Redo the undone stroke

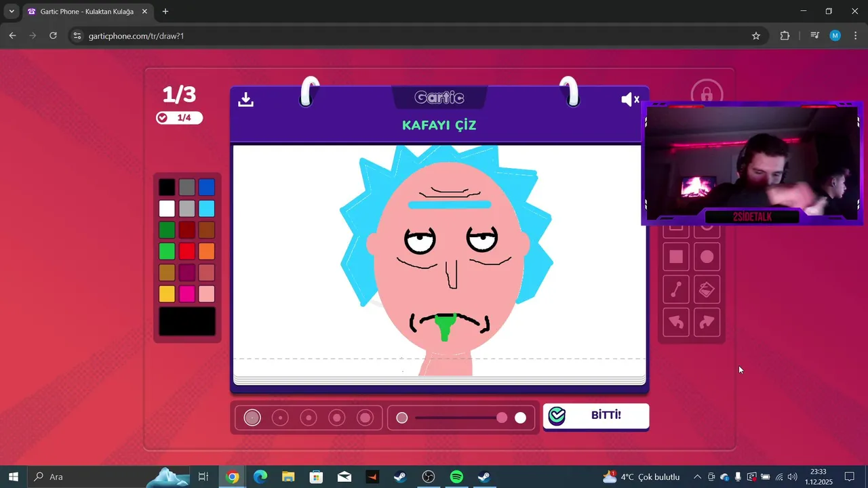(x=707, y=322)
